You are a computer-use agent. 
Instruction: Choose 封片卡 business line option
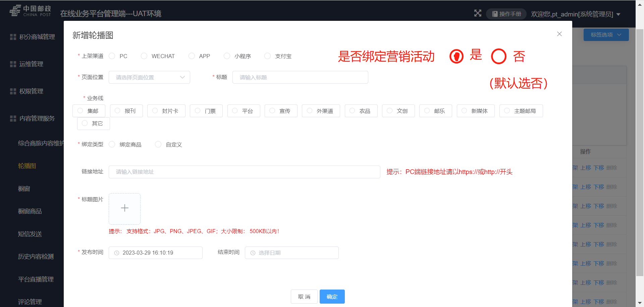(166, 111)
